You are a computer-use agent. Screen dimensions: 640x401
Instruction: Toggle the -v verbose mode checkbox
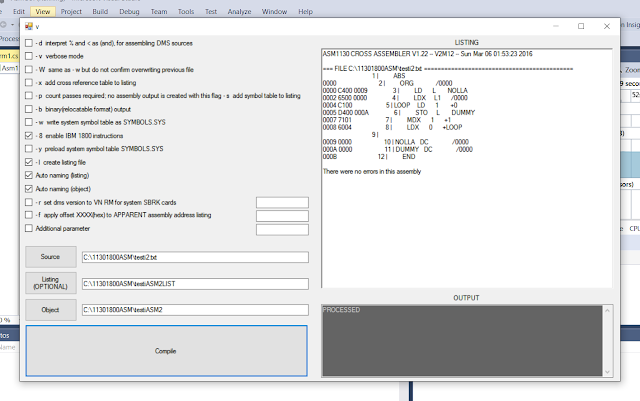click(29, 56)
